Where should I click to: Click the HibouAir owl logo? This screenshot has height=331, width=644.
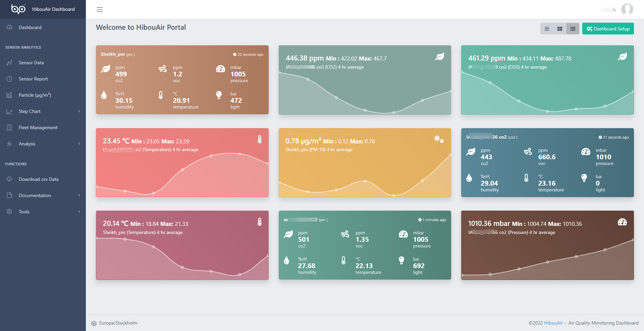tap(18, 9)
